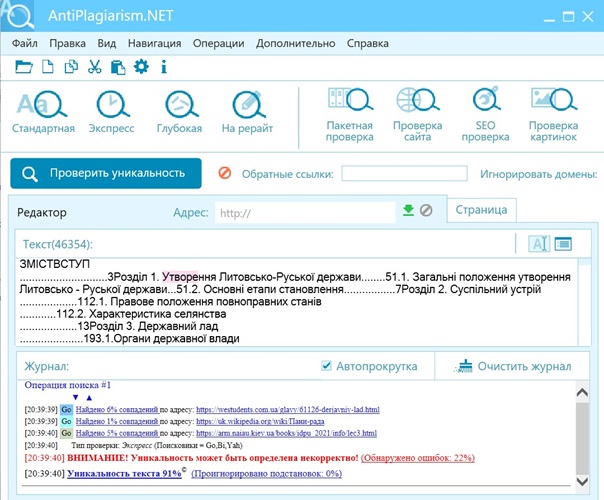Start the Экспресс check mode

[111, 112]
